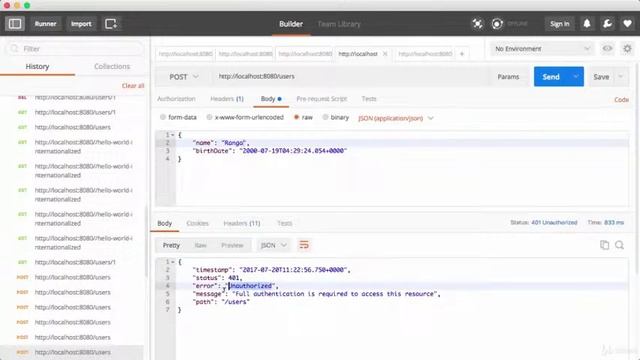Close the active request tab
The width and height of the screenshot is (640, 360).
pyautogui.click(x=385, y=54)
